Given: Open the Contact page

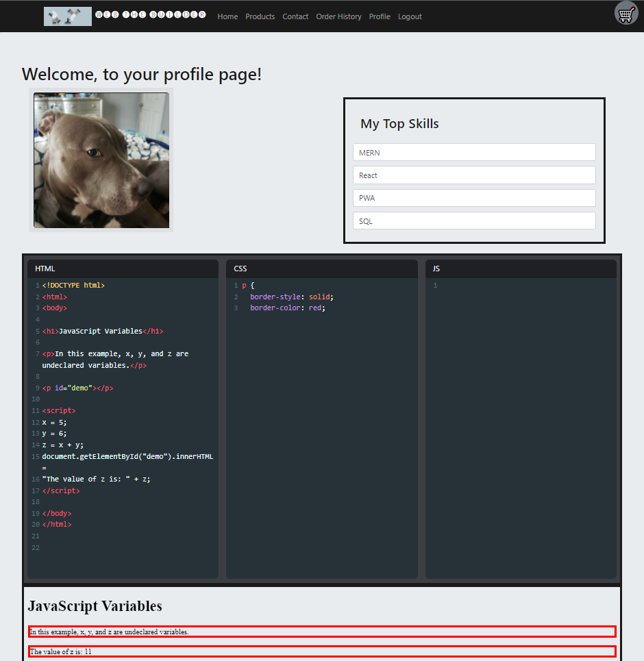Looking at the screenshot, I should (x=295, y=16).
